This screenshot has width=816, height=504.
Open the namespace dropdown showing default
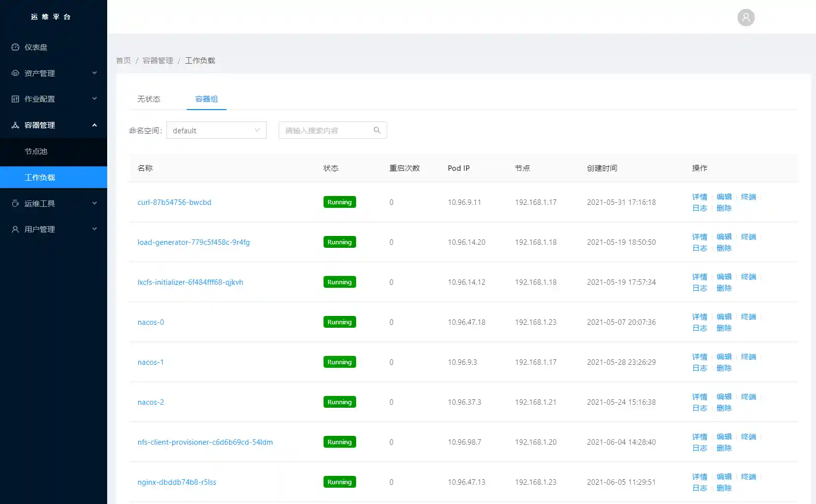(216, 130)
